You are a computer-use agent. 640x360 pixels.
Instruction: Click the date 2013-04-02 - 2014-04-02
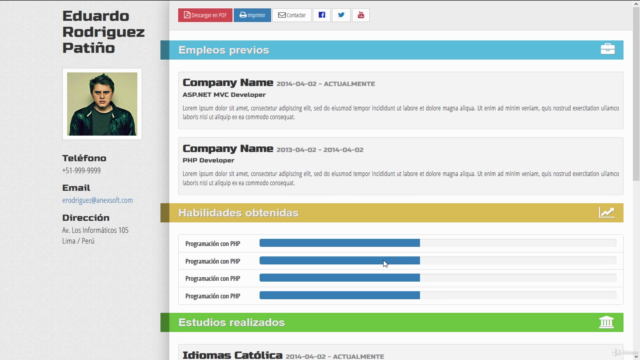320,150
